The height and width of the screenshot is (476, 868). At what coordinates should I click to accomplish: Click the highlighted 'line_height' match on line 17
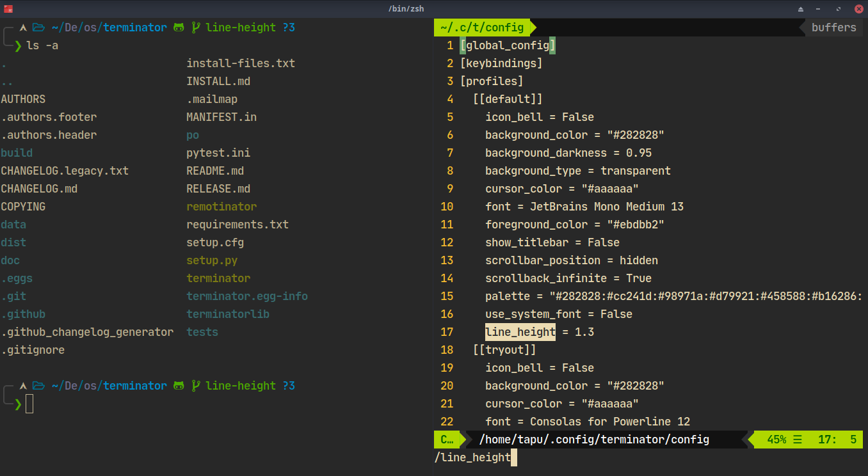(x=520, y=332)
